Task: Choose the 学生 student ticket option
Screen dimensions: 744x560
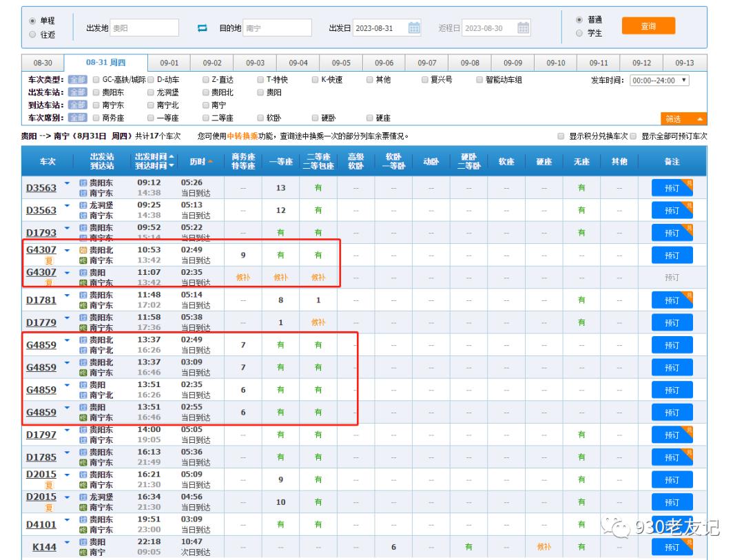Action: click(x=579, y=33)
